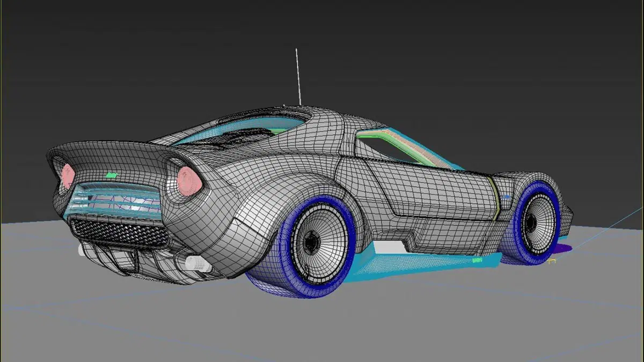Image resolution: width=644 pixels, height=362 pixels.
Task: Select the small green marker on the rear panel
Action: coord(112,175)
